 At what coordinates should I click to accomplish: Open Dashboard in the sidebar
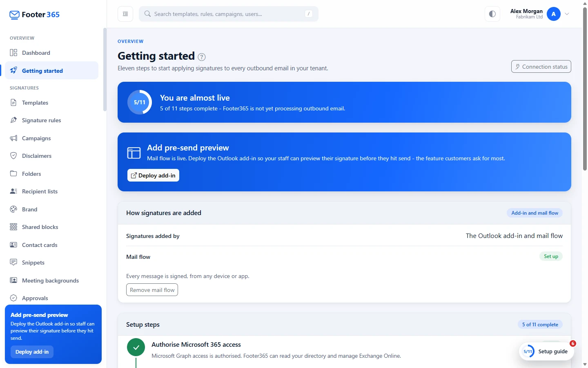click(x=51, y=53)
